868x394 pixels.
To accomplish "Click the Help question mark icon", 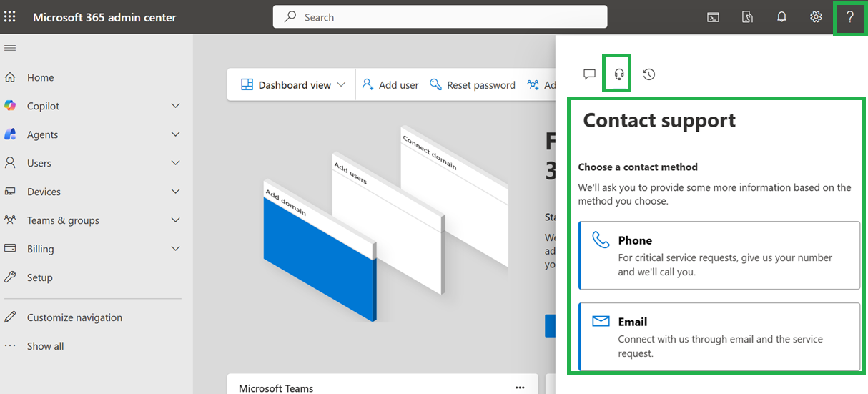I will click(x=850, y=17).
